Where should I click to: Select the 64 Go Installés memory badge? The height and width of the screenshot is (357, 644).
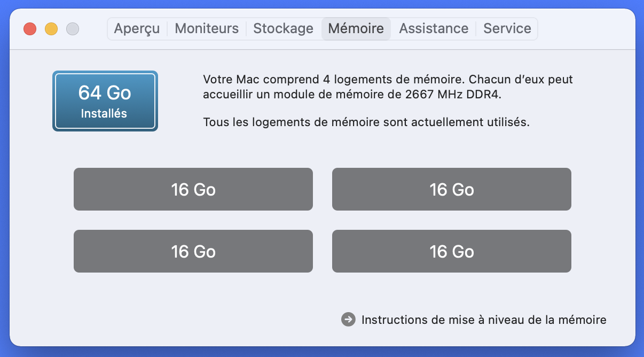[x=105, y=101]
